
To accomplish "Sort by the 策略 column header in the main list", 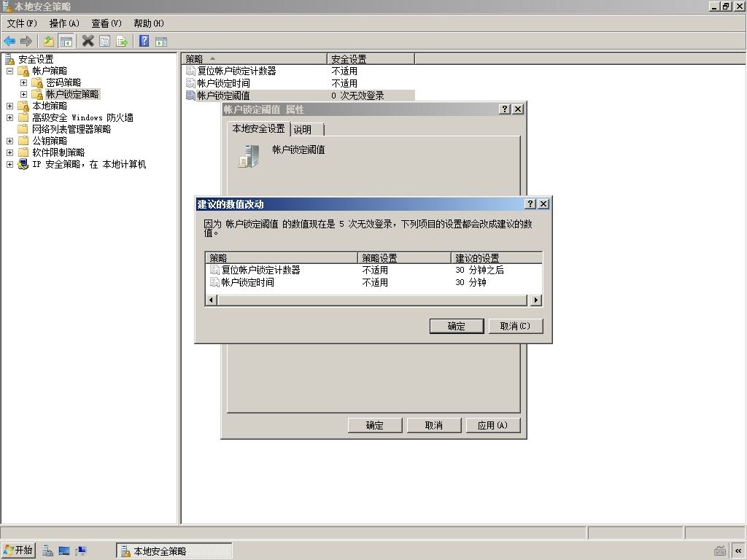I will pyautogui.click(x=255, y=59).
